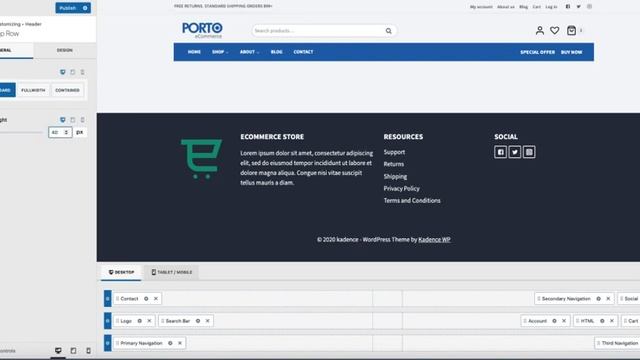Select the Tablet / Mobile builder tab
The width and height of the screenshot is (640, 360).
tap(171, 272)
